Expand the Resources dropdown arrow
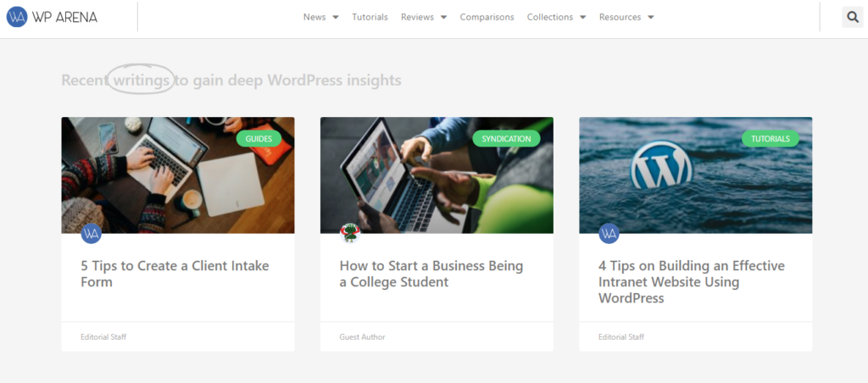 tap(650, 17)
